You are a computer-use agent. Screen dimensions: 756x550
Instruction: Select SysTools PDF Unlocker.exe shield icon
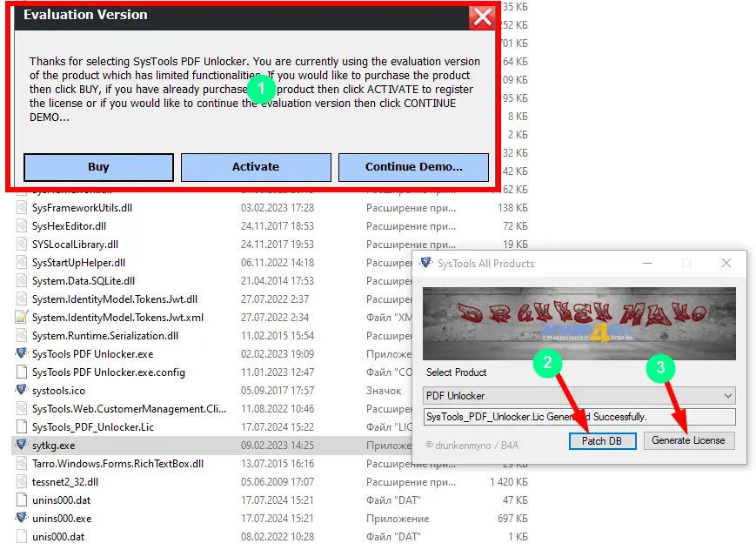22,353
